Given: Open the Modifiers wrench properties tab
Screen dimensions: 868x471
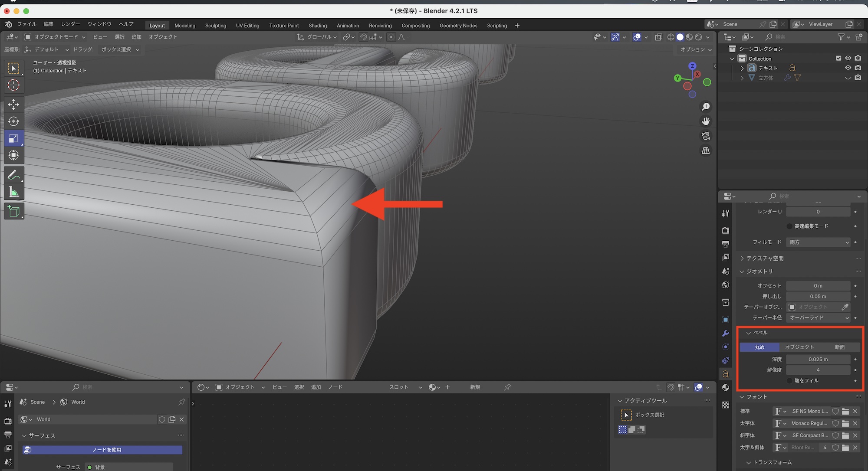Looking at the screenshot, I should pos(725,333).
